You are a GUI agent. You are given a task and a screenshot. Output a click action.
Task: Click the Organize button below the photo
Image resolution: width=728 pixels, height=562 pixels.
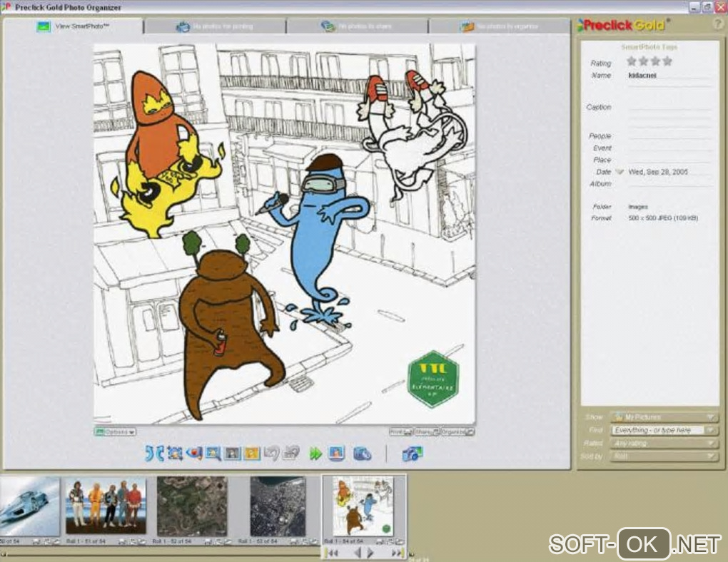457,432
